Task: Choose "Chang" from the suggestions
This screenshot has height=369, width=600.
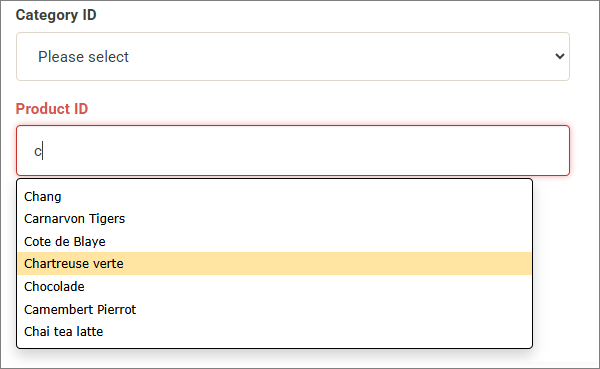Action: (x=274, y=196)
